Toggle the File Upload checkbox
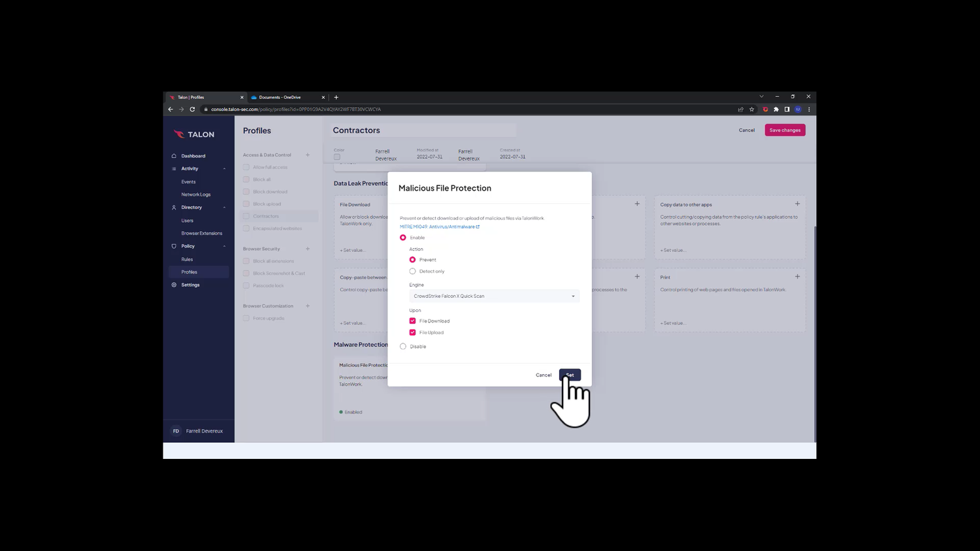Viewport: 980px width, 551px height. (412, 332)
